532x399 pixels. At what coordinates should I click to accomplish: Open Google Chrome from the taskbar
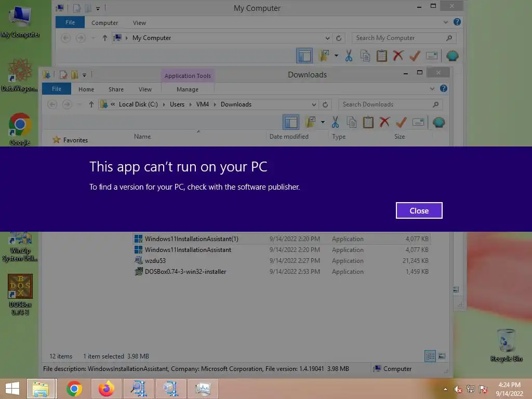pos(74,389)
